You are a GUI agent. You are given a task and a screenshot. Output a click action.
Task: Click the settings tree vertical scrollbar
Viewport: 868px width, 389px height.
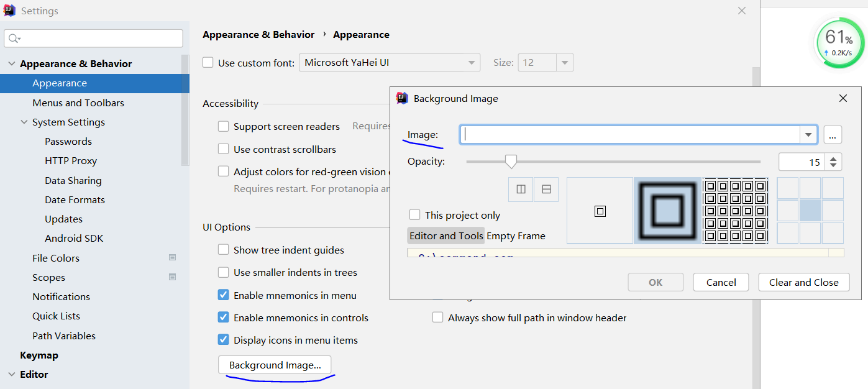click(185, 112)
